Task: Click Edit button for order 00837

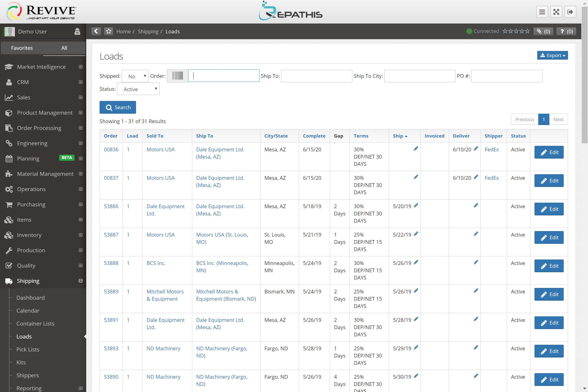Action: [x=549, y=181]
